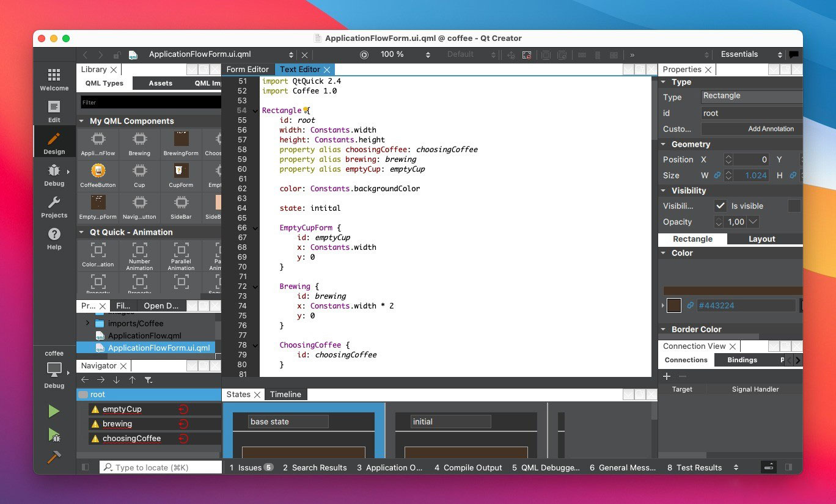Toggle export for brewing item
Image resolution: width=836 pixels, height=504 pixels.
click(182, 424)
